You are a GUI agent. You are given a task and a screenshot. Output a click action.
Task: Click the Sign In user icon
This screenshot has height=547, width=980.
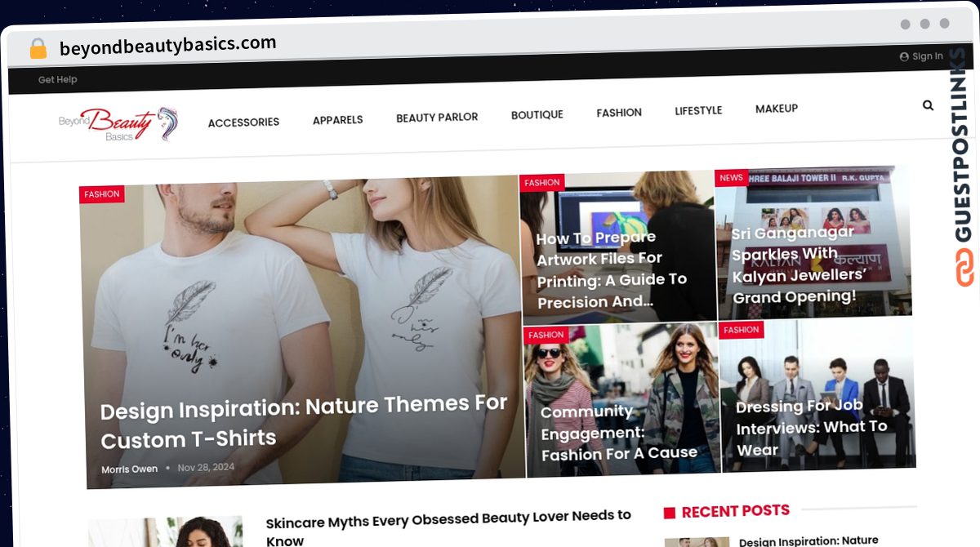click(x=904, y=57)
